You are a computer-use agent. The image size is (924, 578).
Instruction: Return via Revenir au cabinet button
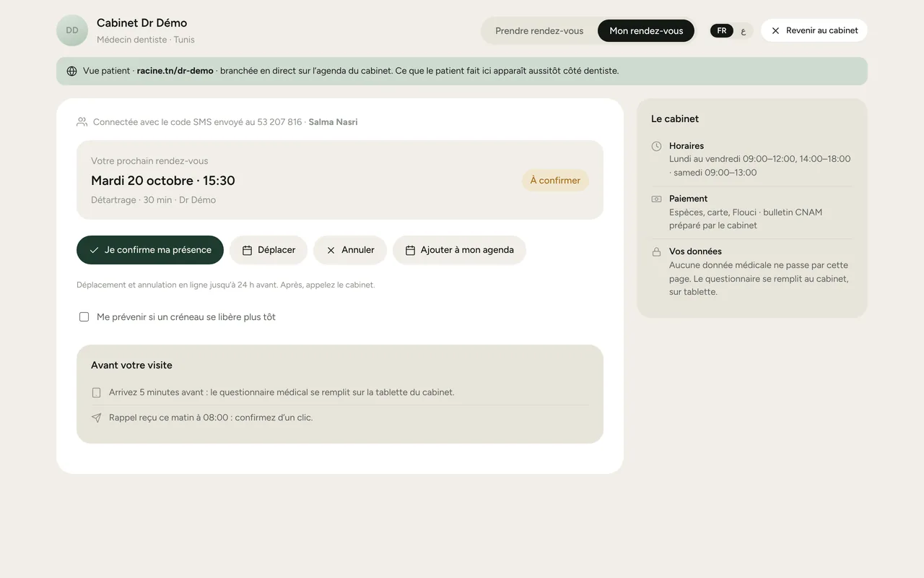point(814,30)
